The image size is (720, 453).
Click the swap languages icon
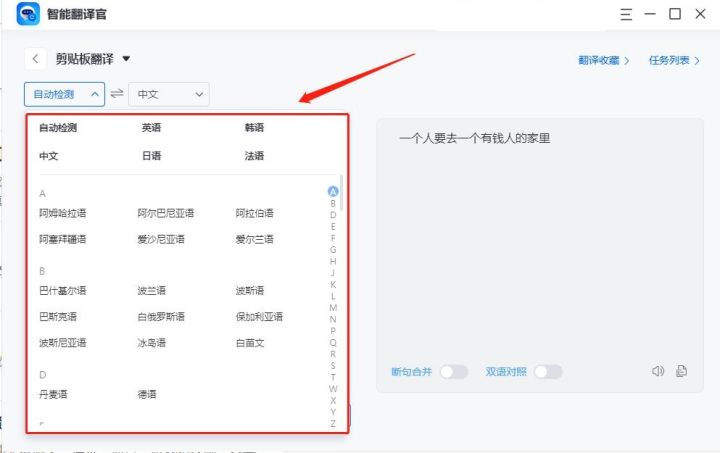[117, 94]
